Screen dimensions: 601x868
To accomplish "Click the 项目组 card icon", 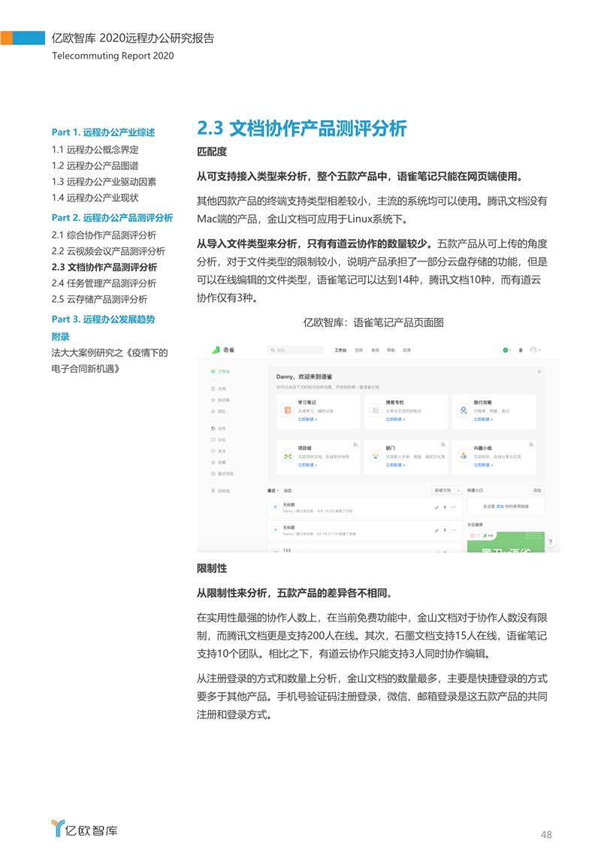I will pos(288,456).
